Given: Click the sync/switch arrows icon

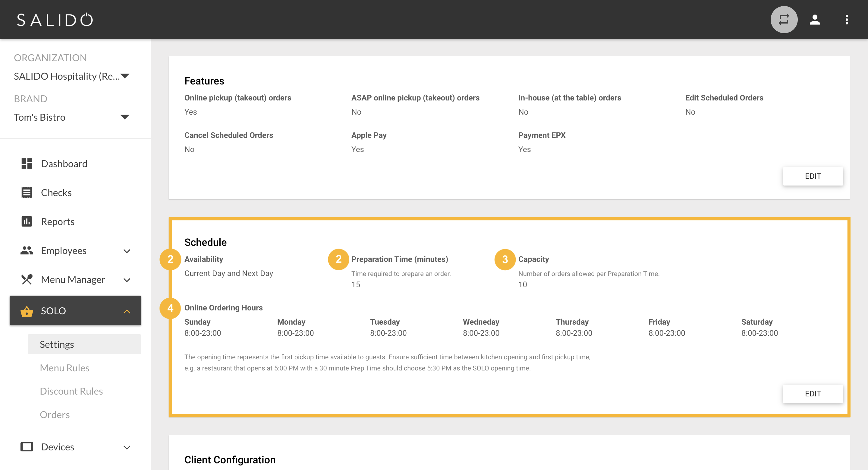Looking at the screenshot, I should (784, 20).
